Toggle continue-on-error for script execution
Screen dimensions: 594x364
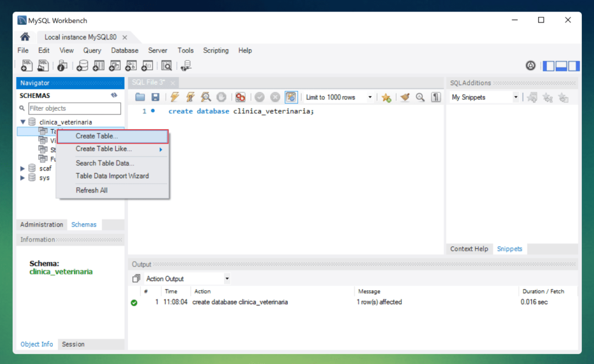(240, 97)
